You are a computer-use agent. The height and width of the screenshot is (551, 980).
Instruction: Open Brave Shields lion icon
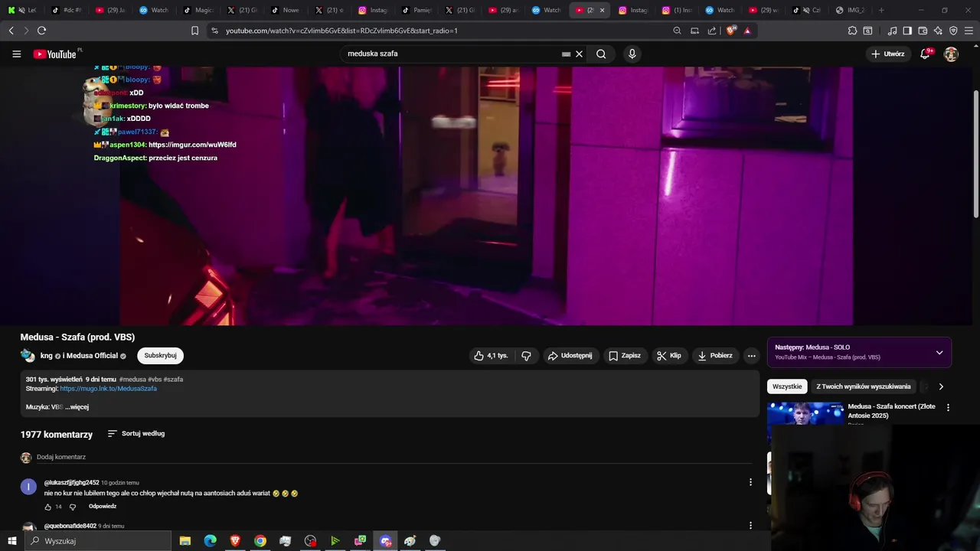pos(730,31)
